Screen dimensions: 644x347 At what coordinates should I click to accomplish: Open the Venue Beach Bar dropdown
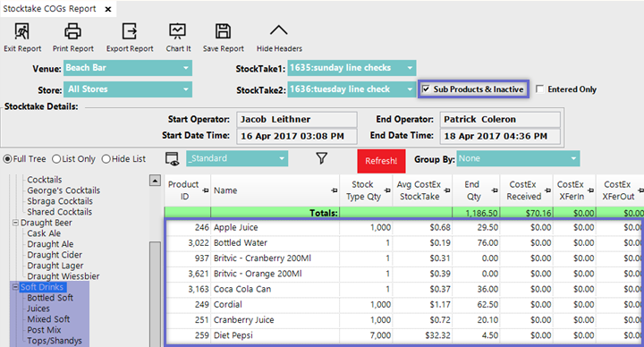point(128,68)
